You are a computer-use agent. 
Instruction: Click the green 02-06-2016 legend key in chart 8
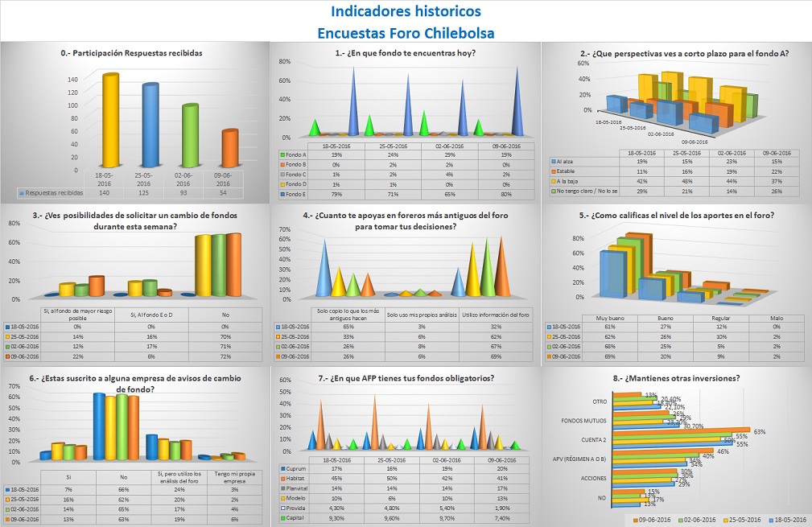coord(682,520)
